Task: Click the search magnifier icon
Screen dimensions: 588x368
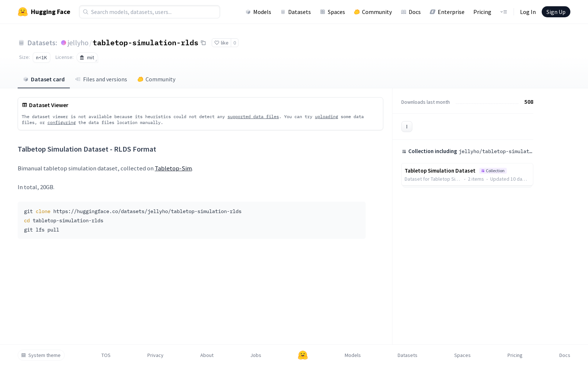Action: point(86,12)
